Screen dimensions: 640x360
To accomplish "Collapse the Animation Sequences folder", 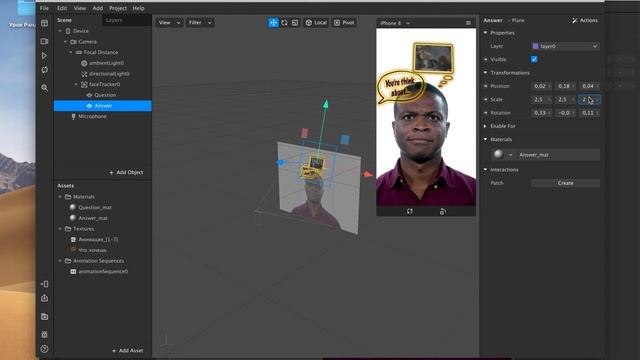I will (x=60, y=261).
